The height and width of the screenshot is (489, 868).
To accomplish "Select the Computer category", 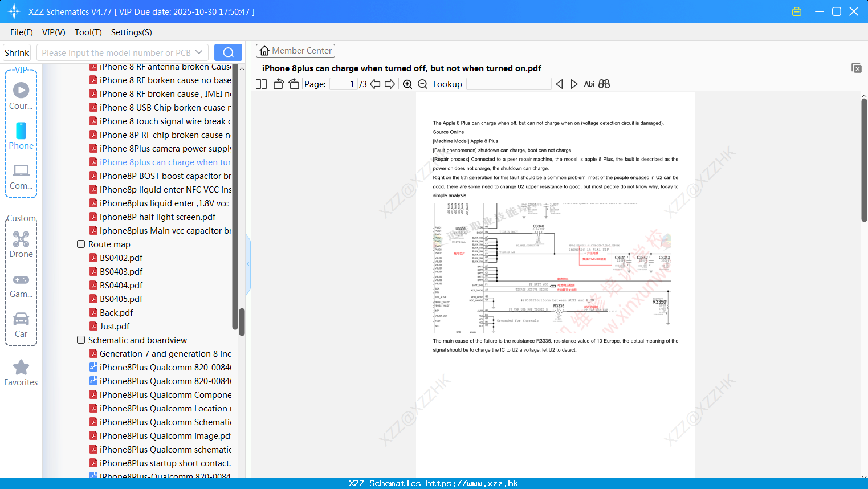I will pos(21,176).
